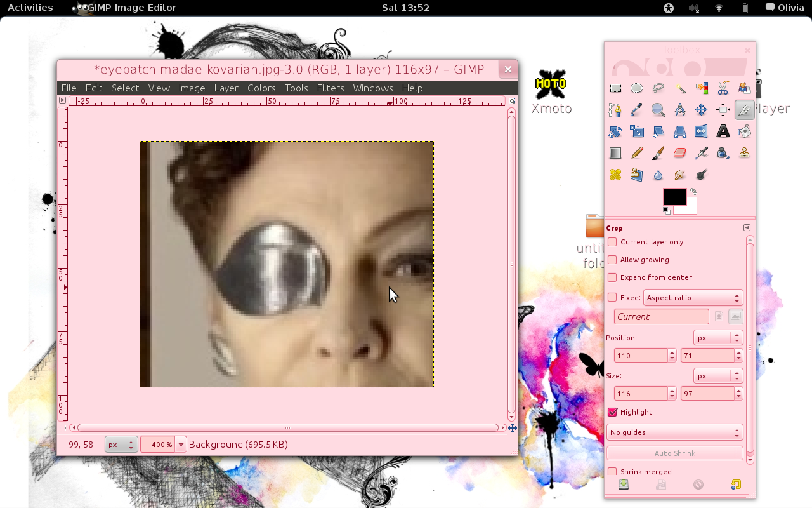Image resolution: width=812 pixels, height=508 pixels.
Task: Select the Fuzzy Select magic wand
Action: (680, 88)
